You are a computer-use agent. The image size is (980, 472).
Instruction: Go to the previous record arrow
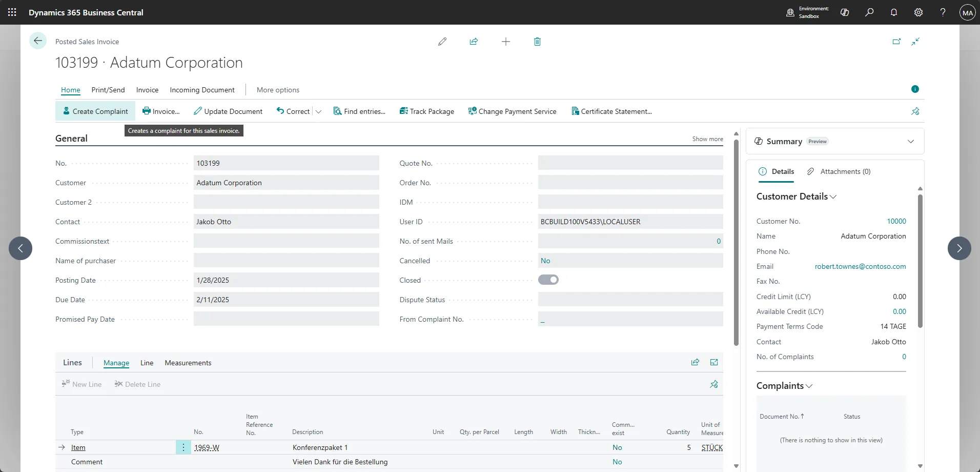pyautogui.click(x=21, y=248)
